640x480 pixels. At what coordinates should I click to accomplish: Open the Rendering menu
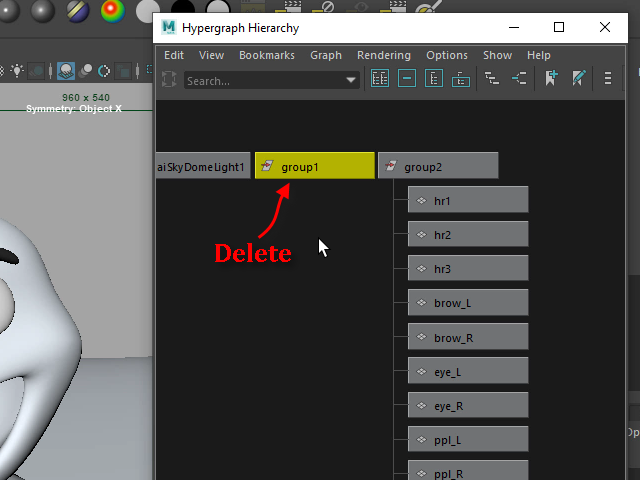pos(384,55)
